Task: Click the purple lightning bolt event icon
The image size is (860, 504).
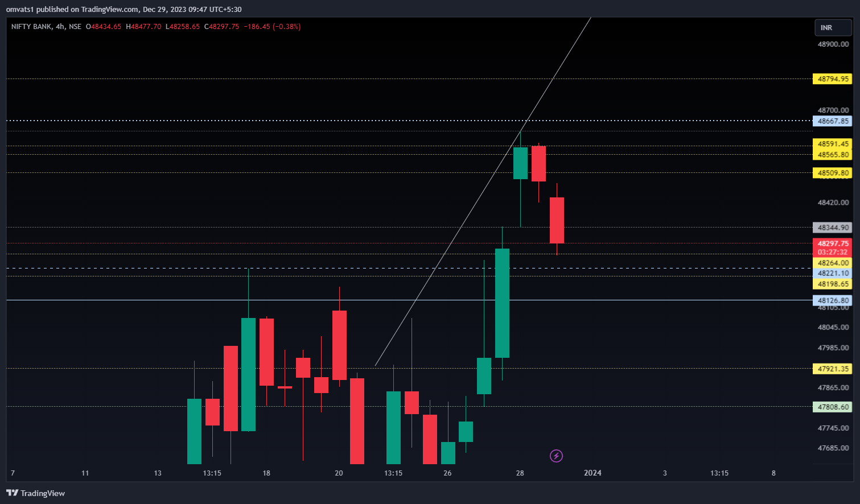Action: (556, 456)
